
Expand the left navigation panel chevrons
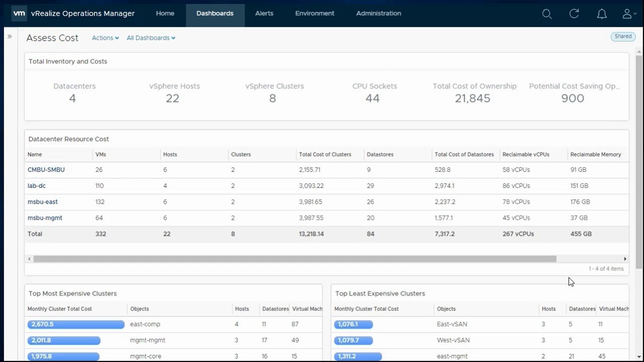click(10, 36)
